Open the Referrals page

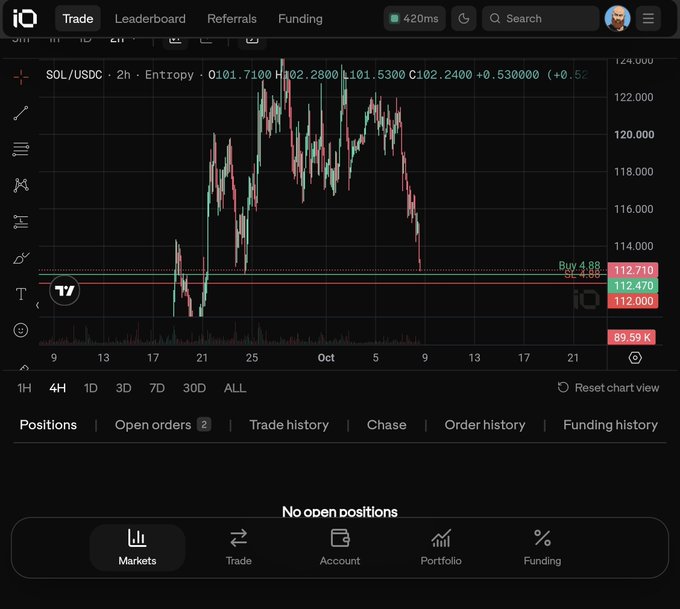(x=232, y=19)
